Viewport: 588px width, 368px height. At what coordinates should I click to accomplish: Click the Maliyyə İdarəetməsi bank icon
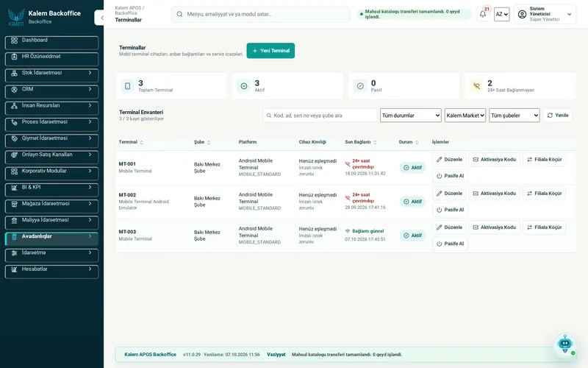pos(14,220)
